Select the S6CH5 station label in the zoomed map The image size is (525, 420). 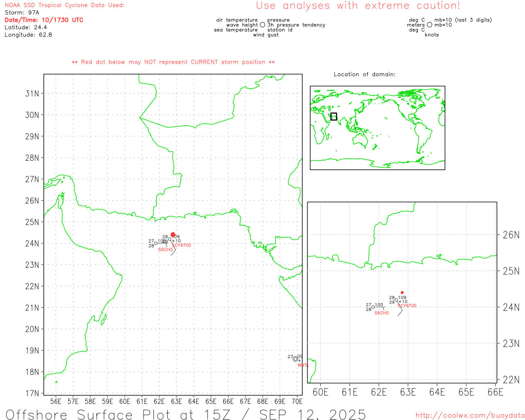tap(381, 313)
